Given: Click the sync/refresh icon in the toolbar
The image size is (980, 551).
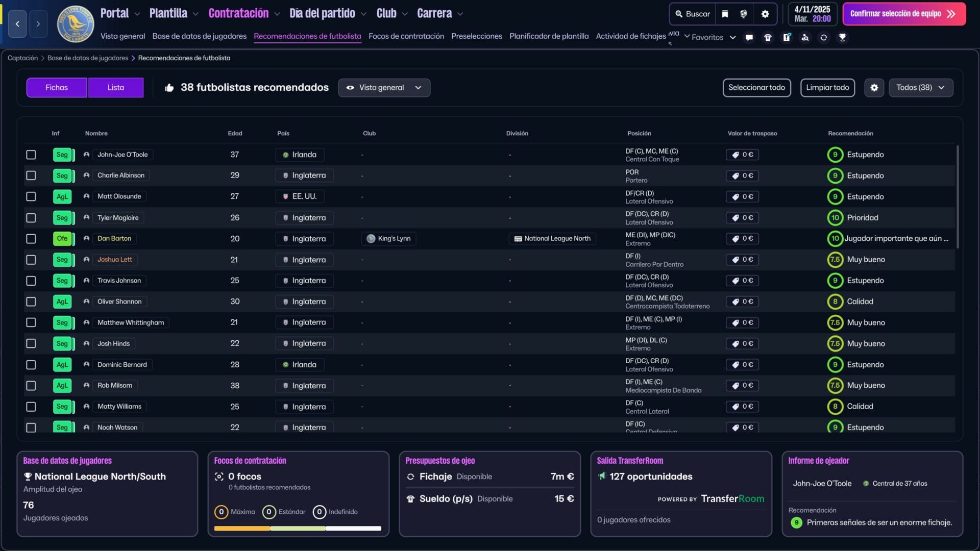Looking at the screenshot, I should pos(824,37).
